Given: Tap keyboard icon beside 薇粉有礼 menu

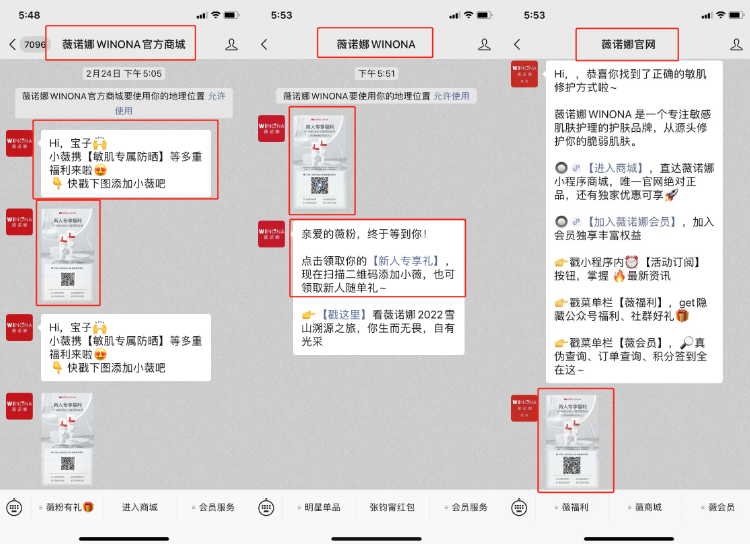Looking at the screenshot, I should tap(14, 507).
